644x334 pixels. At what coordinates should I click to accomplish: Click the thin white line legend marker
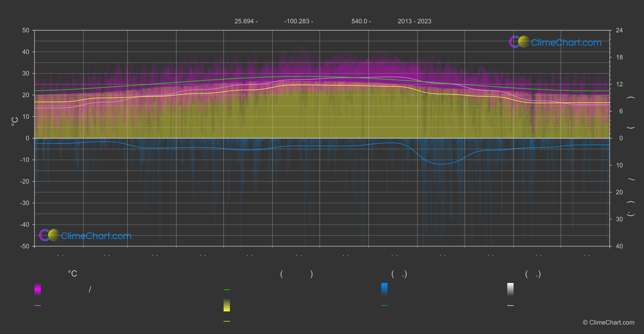[x=511, y=306]
